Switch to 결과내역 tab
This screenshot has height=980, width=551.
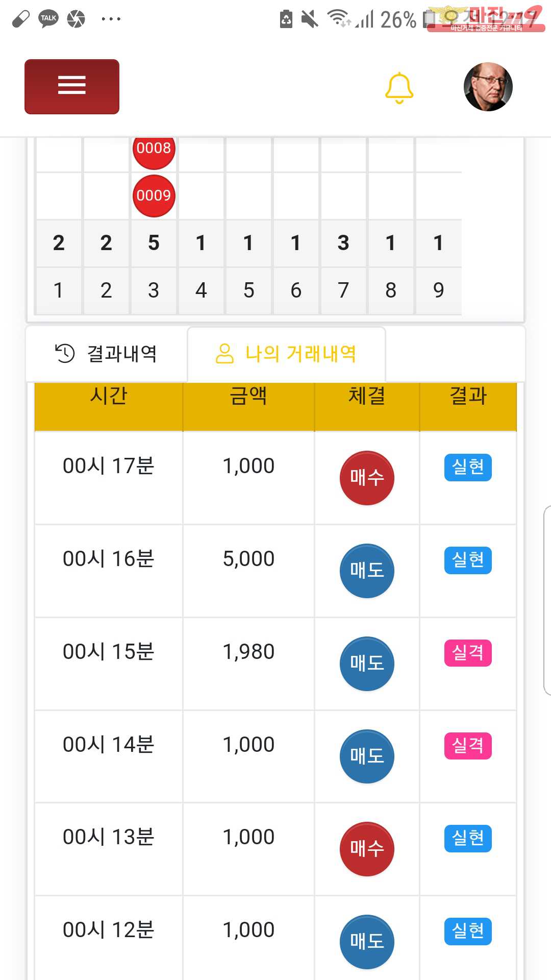(x=107, y=354)
